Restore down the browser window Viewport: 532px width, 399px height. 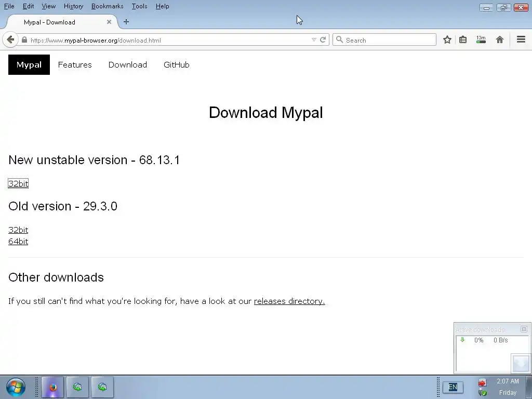[x=503, y=7]
